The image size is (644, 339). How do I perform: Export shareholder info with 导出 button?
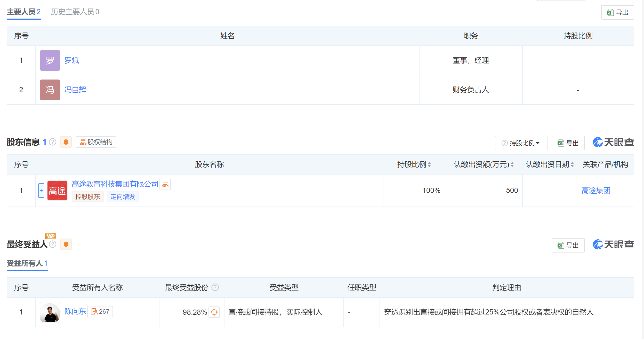568,143
